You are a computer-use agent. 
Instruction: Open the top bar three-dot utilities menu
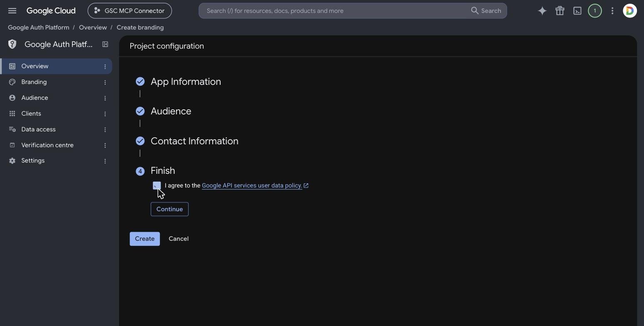click(612, 11)
